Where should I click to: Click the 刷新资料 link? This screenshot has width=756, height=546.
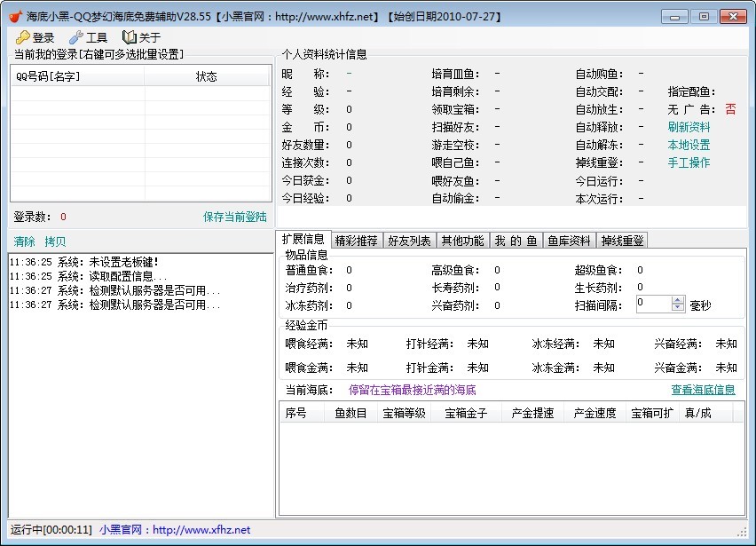[x=689, y=127]
